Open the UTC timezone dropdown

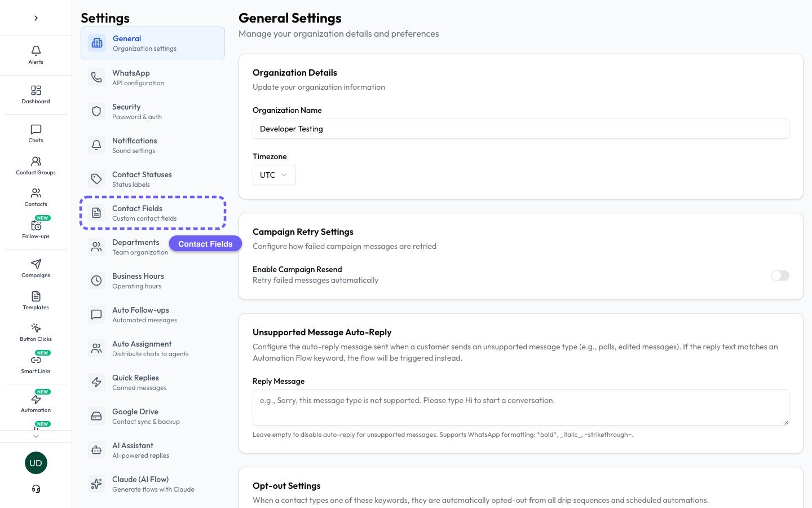click(274, 175)
